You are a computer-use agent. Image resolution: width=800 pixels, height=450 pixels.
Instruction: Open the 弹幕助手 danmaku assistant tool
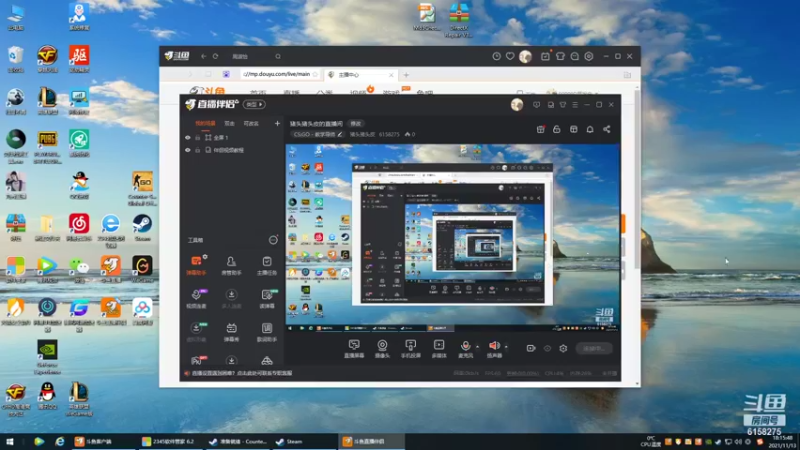tap(196, 265)
